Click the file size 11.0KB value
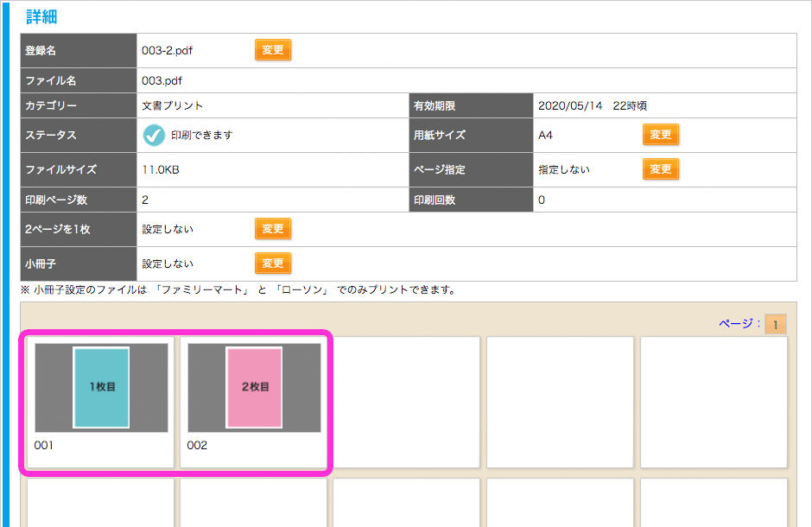The height and width of the screenshot is (527, 812). [161, 170]
